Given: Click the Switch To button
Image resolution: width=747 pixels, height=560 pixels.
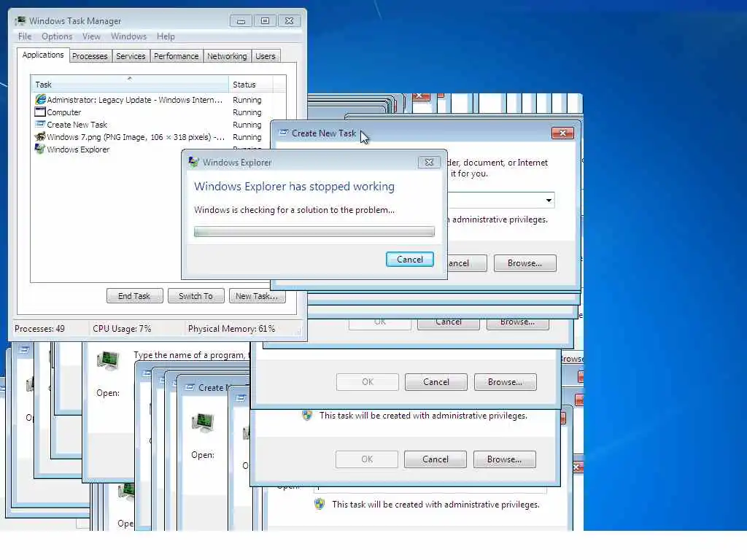Looking at the screenshot, I should coord(196,296).
